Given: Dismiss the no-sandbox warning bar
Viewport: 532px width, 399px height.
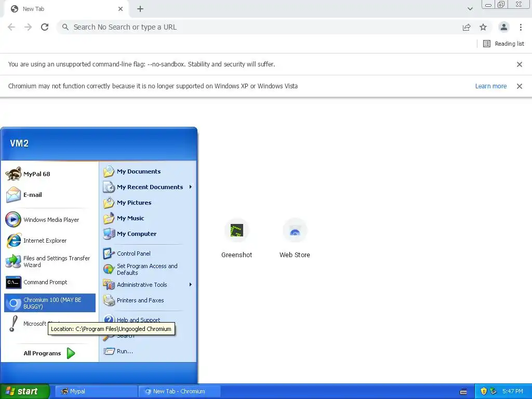Looking at the screenshot, I should click(x=520, y=64).
